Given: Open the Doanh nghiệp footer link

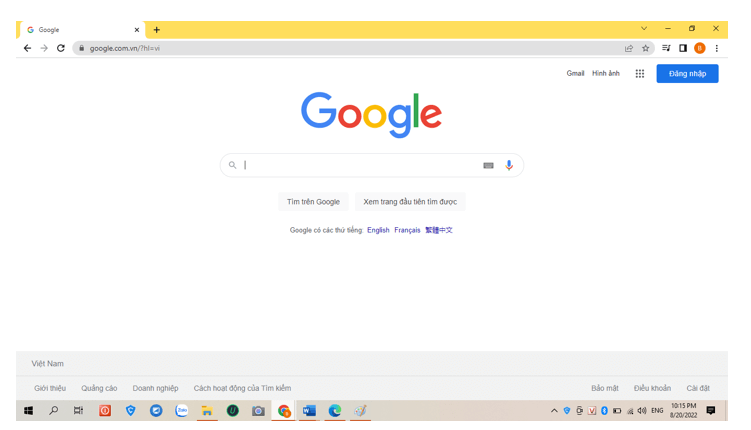Looking at the screenshot, I should [x=155, y=388].
